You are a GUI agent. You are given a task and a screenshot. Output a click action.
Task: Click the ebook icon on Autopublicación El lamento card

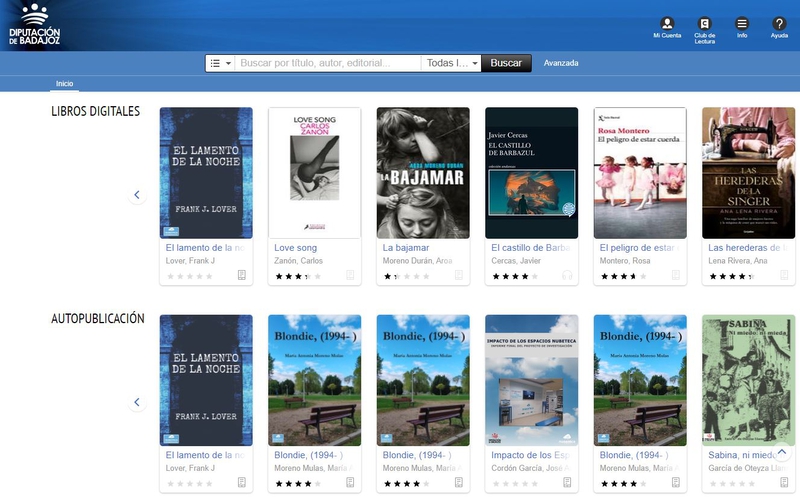[242, 482]
